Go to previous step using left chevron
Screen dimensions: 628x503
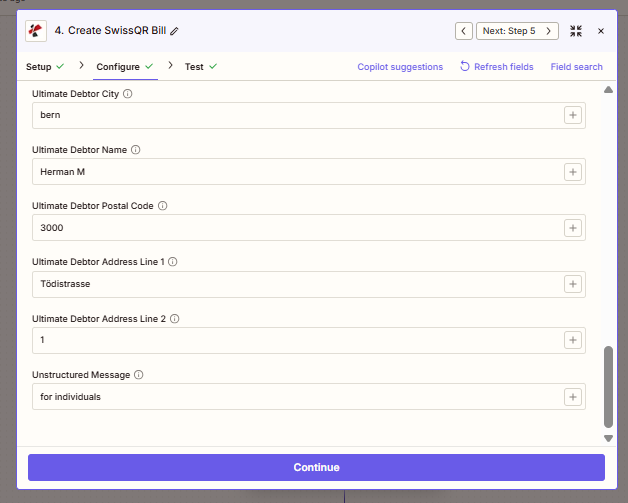[x=464, y=31]
